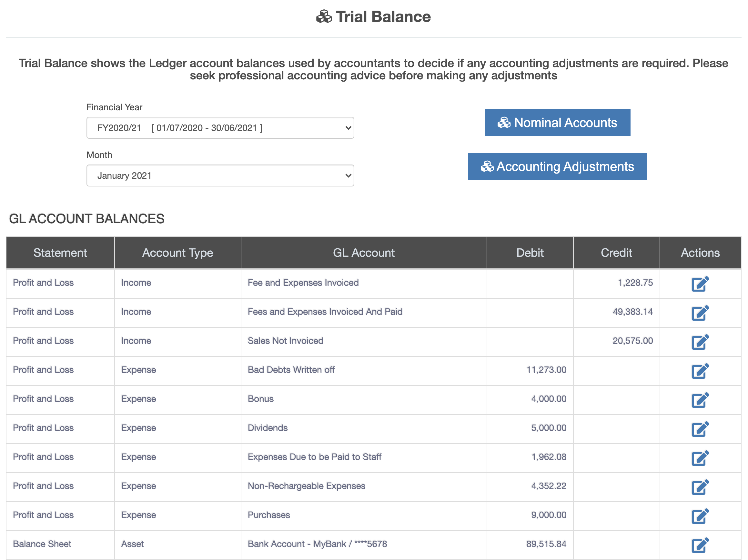748x560 pixels.
Task: Click the Trial Balance title cubes icon
Action: point(324,16)
